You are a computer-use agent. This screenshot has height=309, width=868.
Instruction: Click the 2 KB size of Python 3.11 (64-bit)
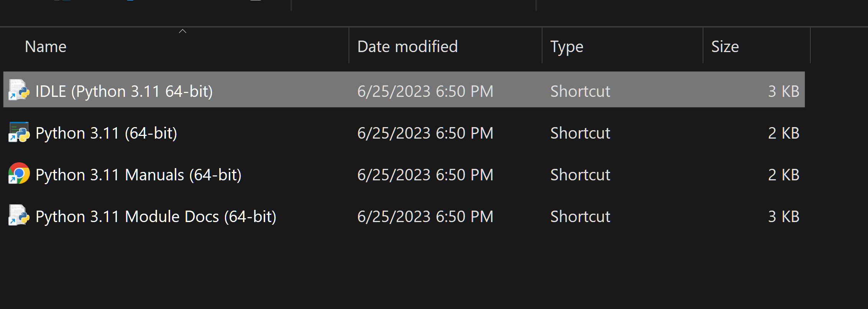click(783, 133)
